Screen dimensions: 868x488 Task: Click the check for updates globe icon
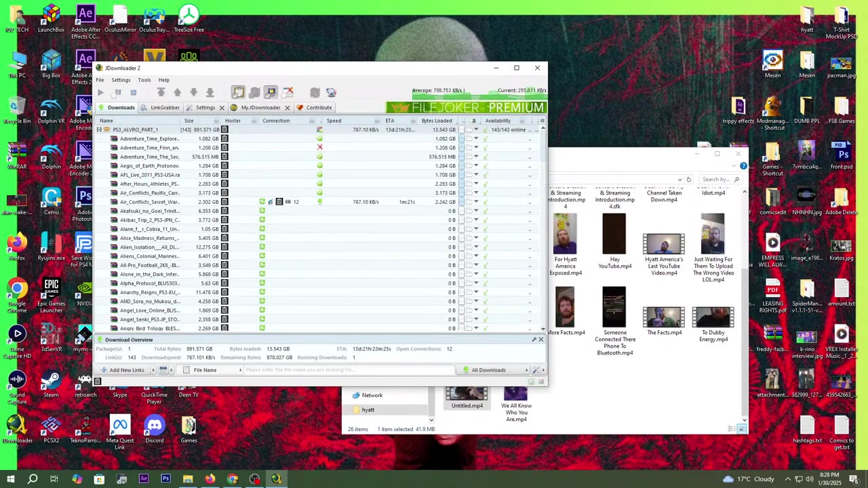[x=331, y=92]
